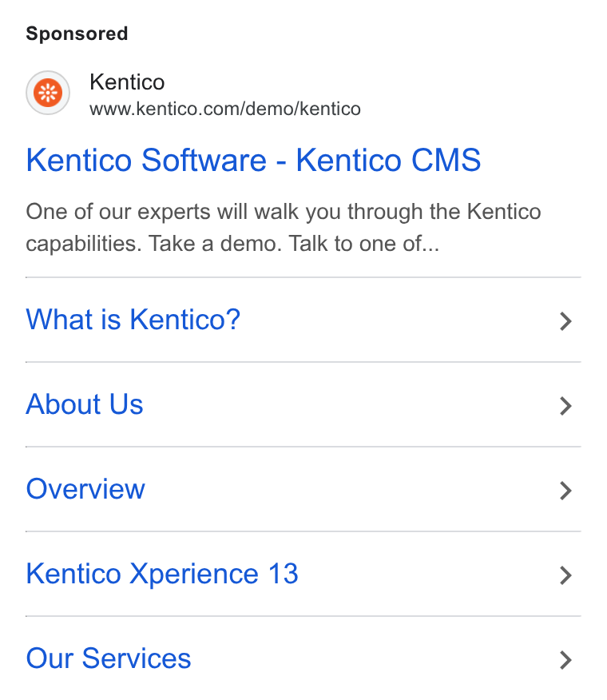Visit the About Us sitelink

[x=85, y=404]
